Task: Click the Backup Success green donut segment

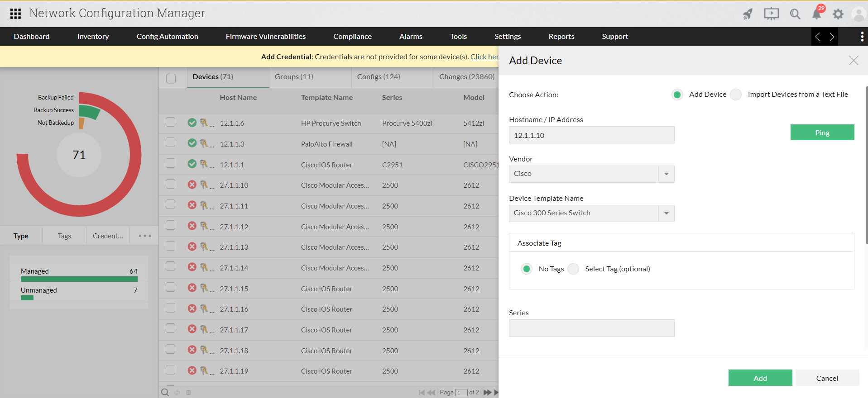Action: (89, 111)
